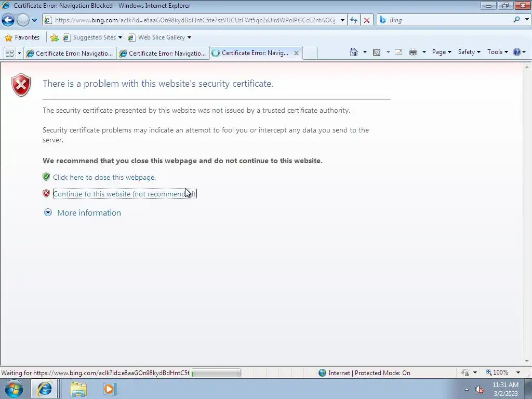
Task: Expand the Print options dropdown arrow
Action: [424, 52]
